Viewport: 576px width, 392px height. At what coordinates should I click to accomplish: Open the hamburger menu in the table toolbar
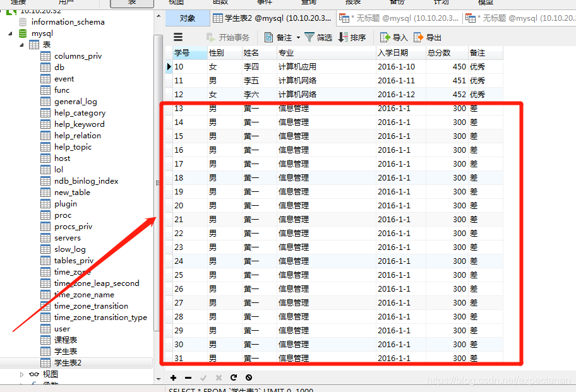click(178, 37)
